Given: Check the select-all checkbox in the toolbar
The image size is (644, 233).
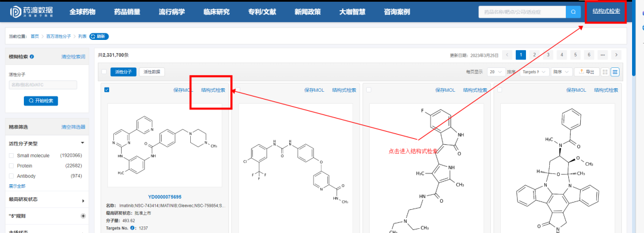Looking at the screenshot, I should (x=104, y=72).
